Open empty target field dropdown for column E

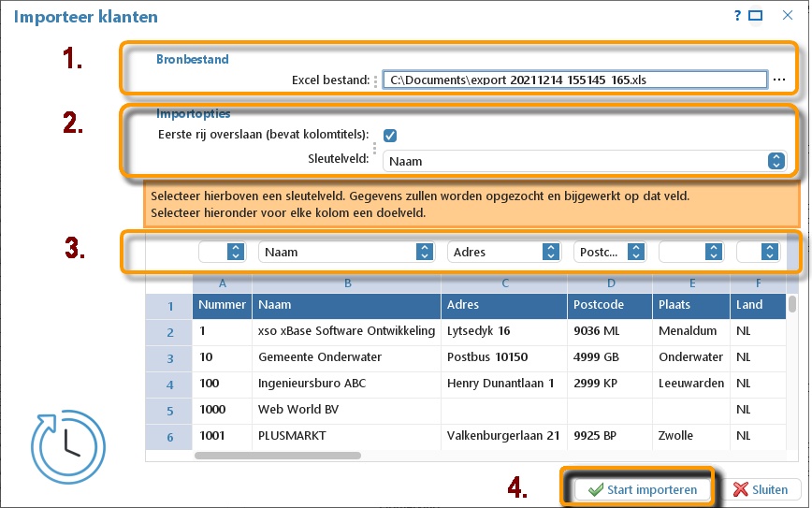(x=690, y=253)
